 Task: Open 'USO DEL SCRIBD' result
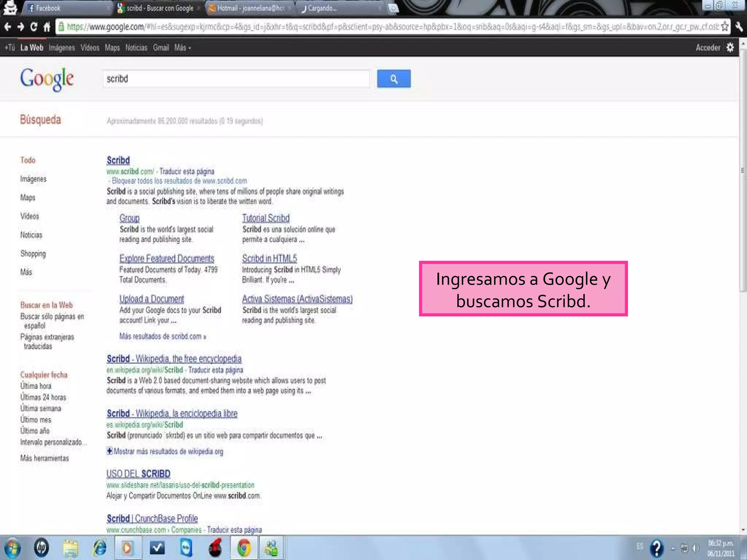click(138, 474)
